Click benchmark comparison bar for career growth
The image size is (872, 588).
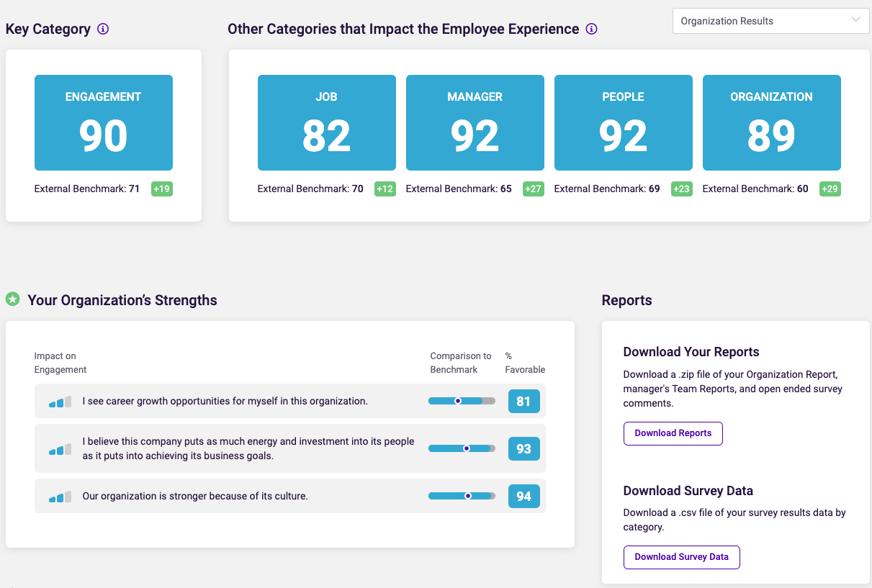coord(462,401)
